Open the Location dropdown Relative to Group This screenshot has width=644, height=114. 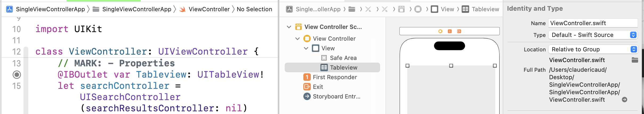593,50
